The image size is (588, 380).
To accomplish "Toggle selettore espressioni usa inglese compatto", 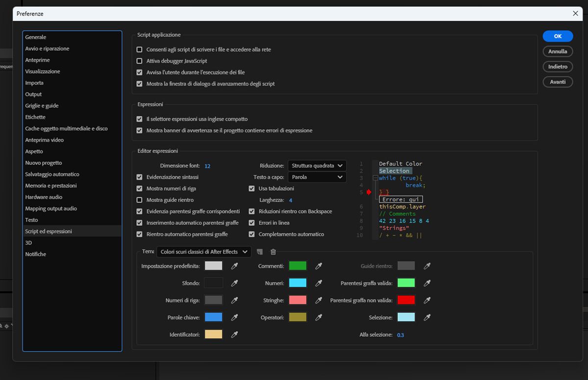I will (x=140, y=119).
